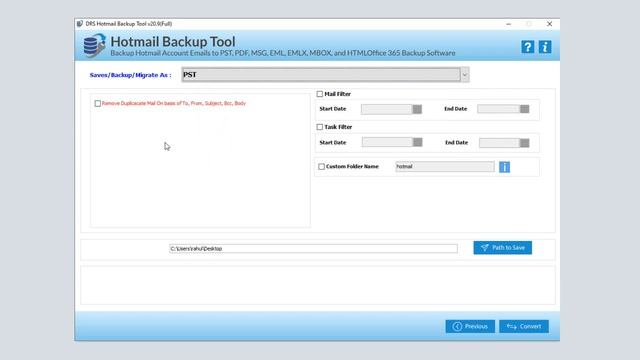
Task: Open the Help question mark icon
Action: point(527,47)
